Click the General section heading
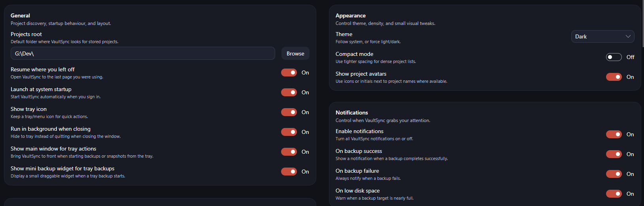 [20, 15]
